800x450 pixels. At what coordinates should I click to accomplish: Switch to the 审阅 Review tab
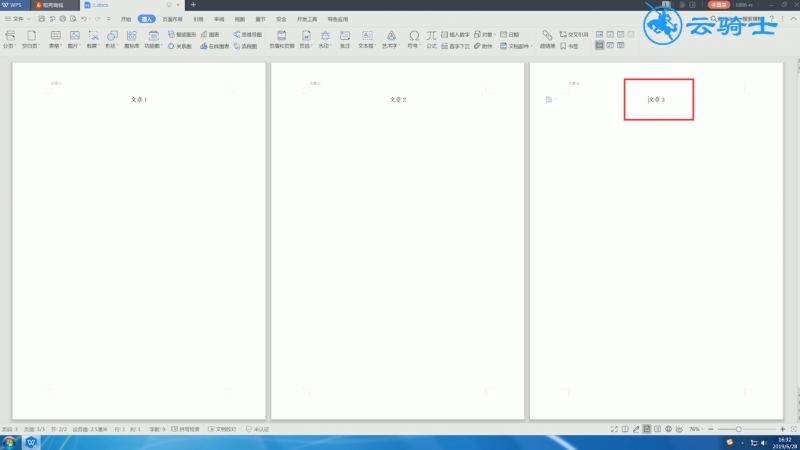(219, 19)
